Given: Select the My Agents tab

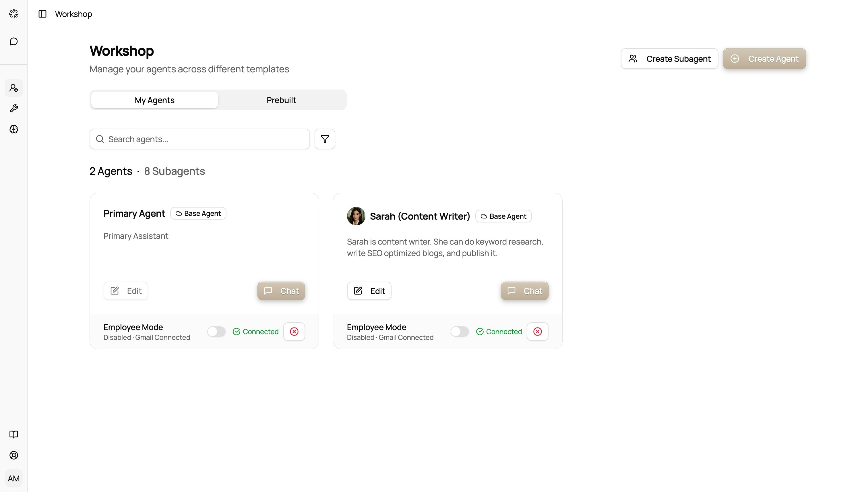Looking at the screenshot, I should pos(154,100).
